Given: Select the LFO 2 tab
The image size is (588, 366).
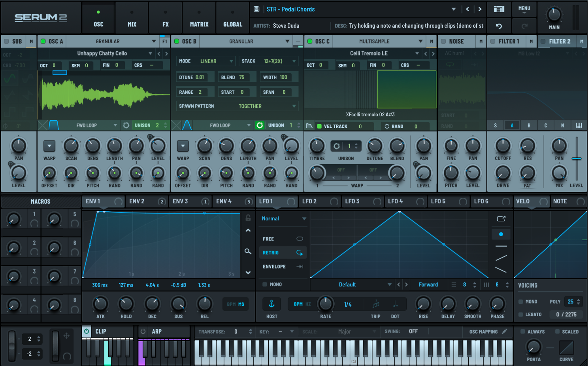Looking at the screenshot, I should point(309,201).
